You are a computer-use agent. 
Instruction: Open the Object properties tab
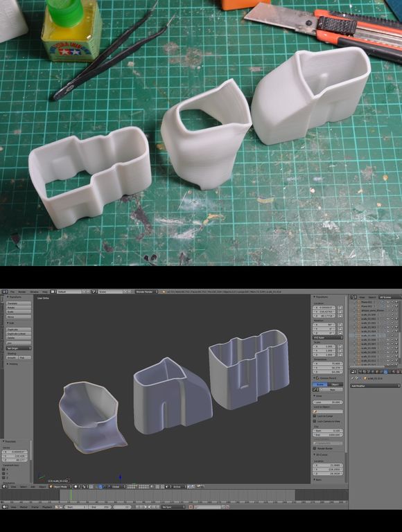377,372
